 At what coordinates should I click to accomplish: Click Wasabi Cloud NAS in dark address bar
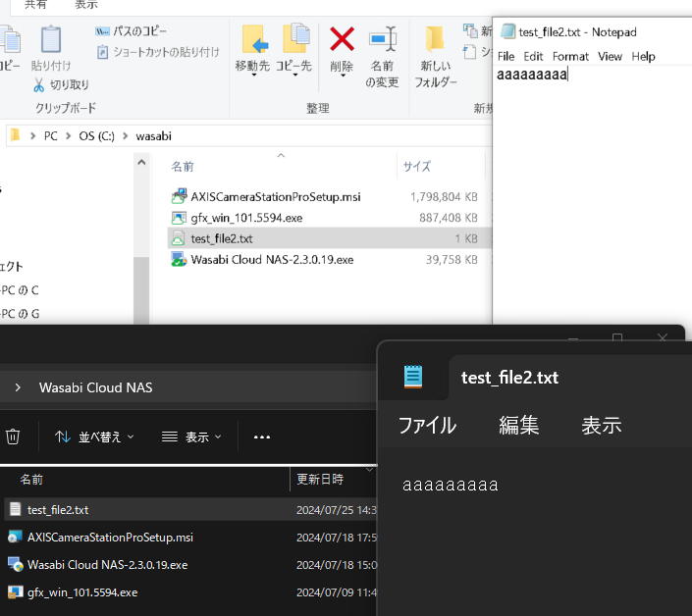point(96,387)
